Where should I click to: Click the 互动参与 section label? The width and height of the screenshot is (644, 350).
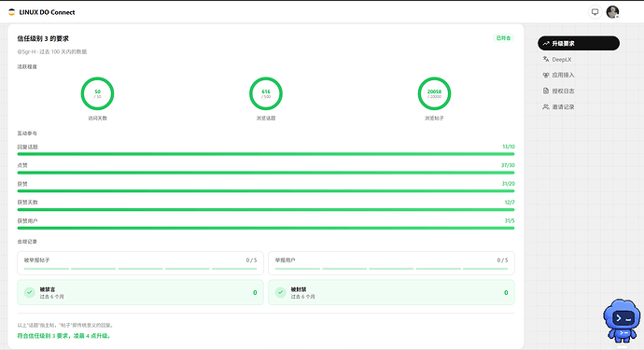point(27,133)
